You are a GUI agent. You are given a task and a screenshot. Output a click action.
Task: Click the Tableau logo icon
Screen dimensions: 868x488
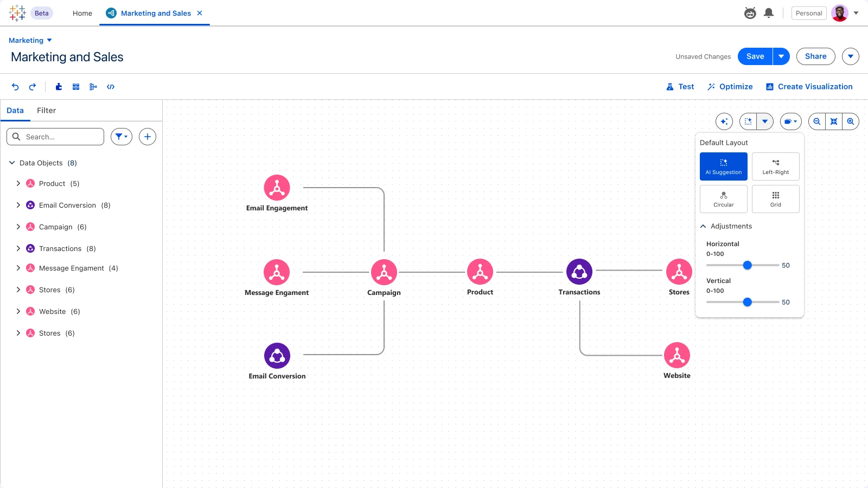point(17,13)
